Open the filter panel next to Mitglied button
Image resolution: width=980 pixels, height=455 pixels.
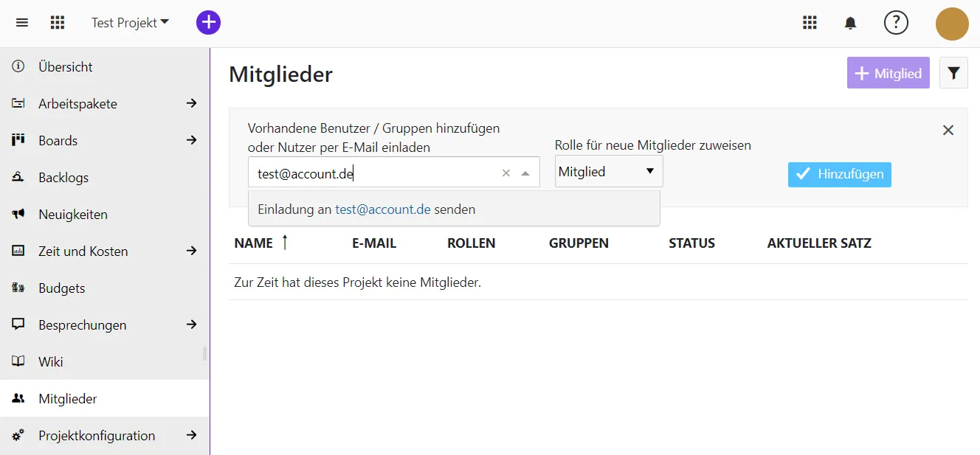pyautogui.click(x=953, y=72)
